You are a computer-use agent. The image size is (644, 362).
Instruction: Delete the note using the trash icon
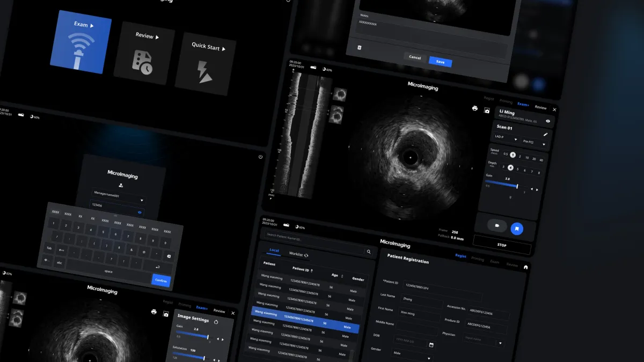pos(360,47)
